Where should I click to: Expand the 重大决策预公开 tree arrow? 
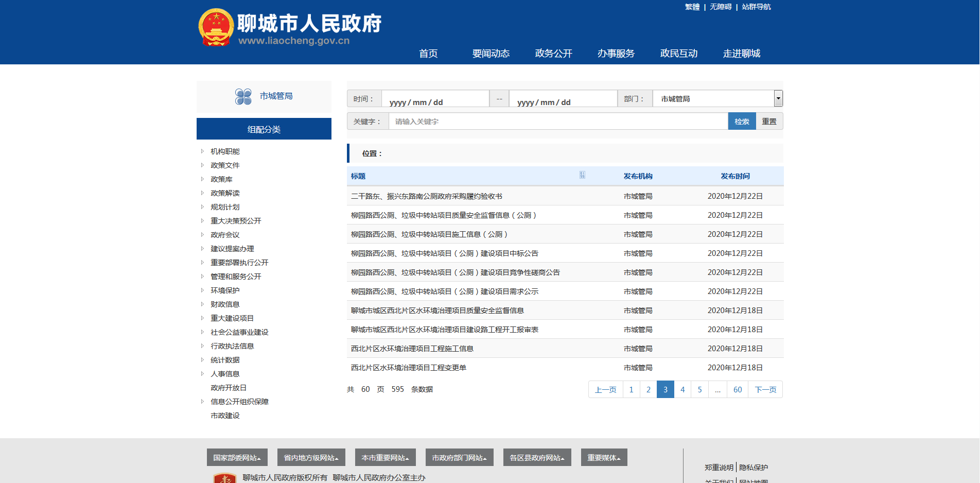(x=202, y=221)
